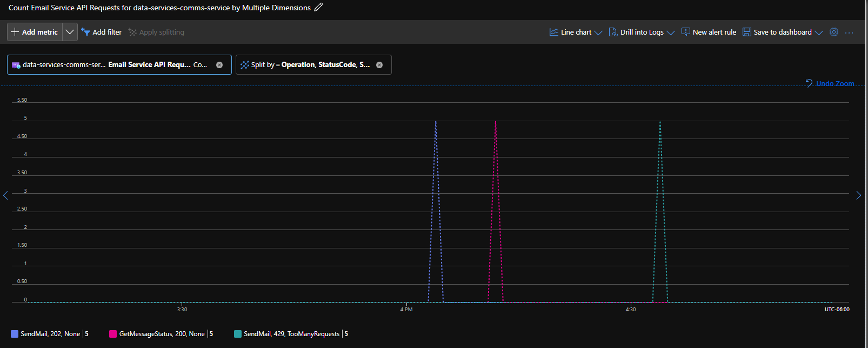Image resolution: width=868 pixels, height=348 pixels.
Task: Expand the Line chart type dropdown chevron
Action: coord(598,32)
